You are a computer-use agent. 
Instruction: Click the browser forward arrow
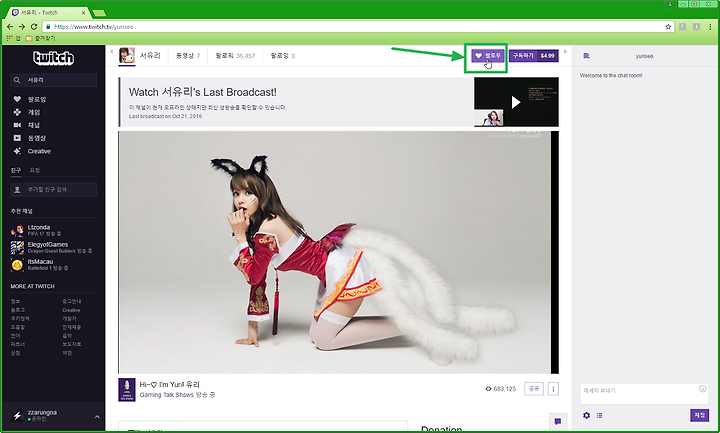click(22, 27)
